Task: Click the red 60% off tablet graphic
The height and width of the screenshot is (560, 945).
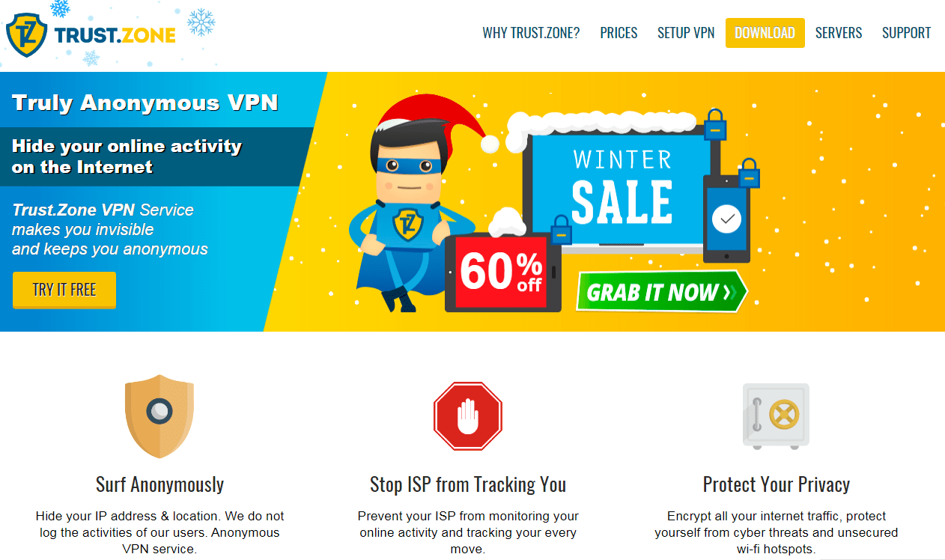Action: 502,273
